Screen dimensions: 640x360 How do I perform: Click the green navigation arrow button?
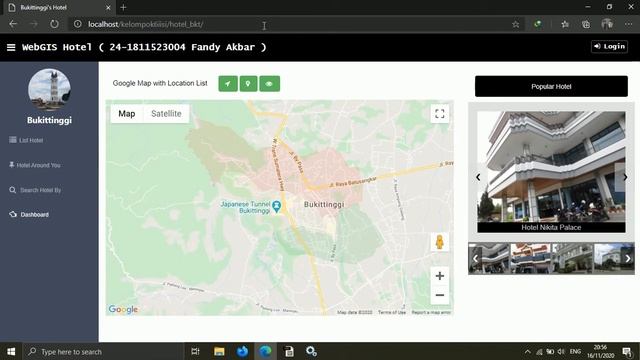tap(228, 84)
